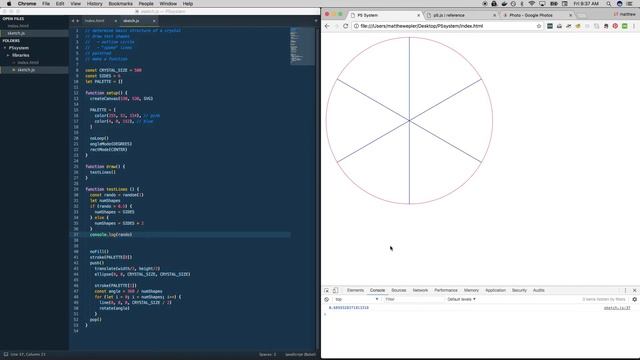Select the Console DevTools tab
The width and height of the screenshot is (640, 360).
[377, 290]
